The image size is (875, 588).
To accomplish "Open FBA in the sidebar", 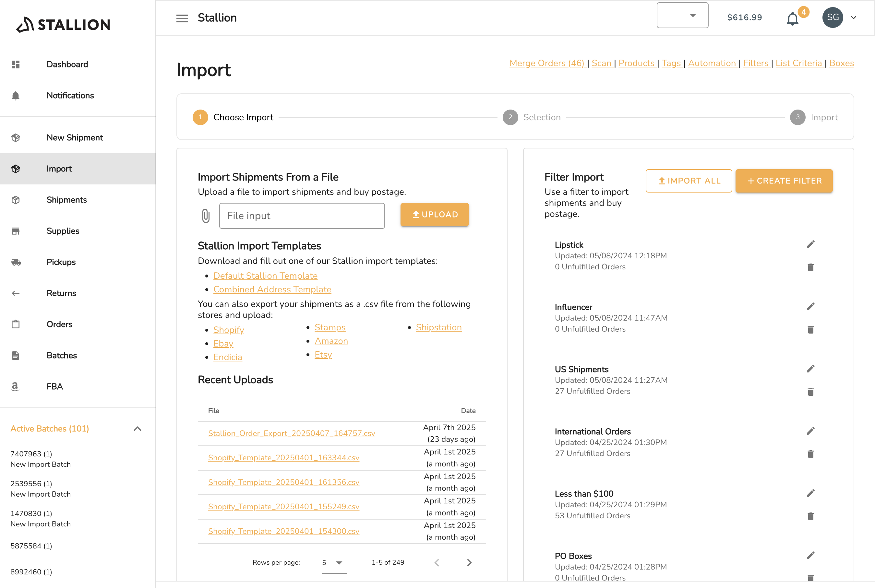I will (x=78, y=387).
